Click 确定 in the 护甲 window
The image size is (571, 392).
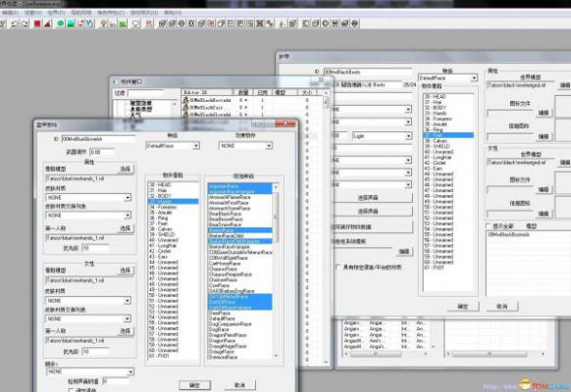point(463,307)
